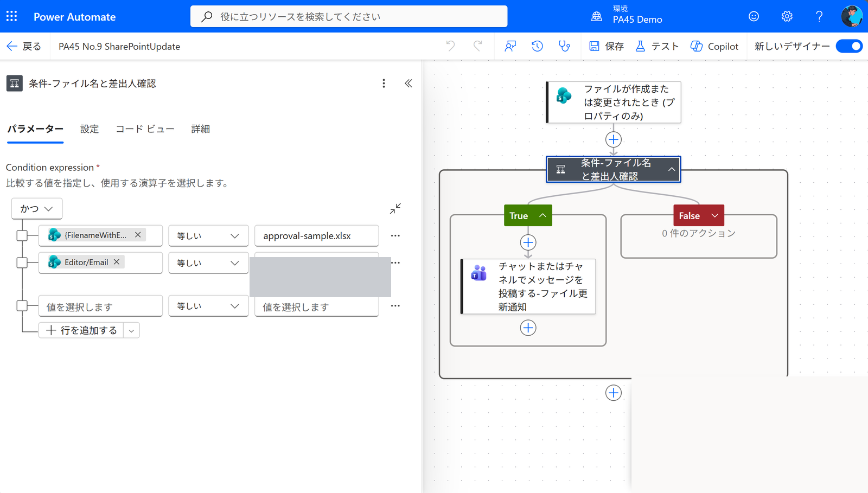868x493 pixels.
Task: Click the テスト button
Action: coord(657,46)
